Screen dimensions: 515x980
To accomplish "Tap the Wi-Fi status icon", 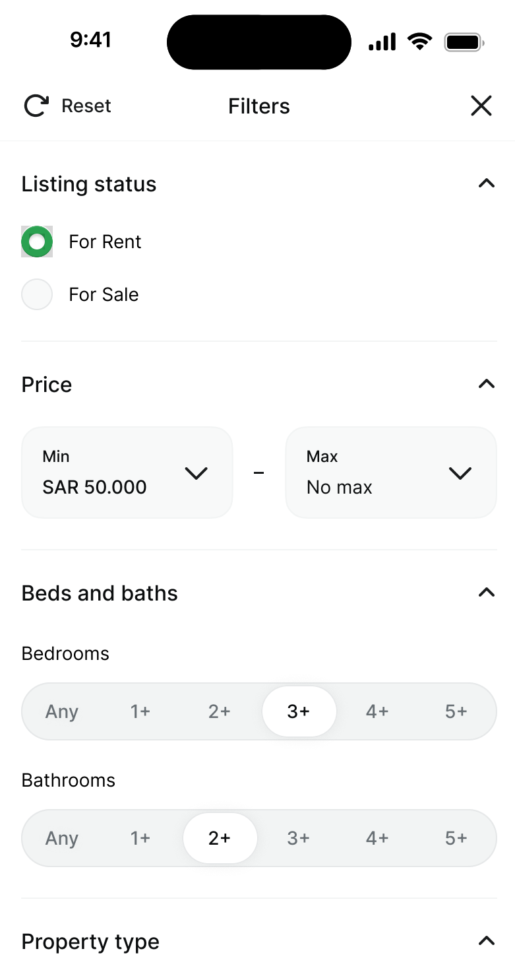I will click(x=419, y=42).
